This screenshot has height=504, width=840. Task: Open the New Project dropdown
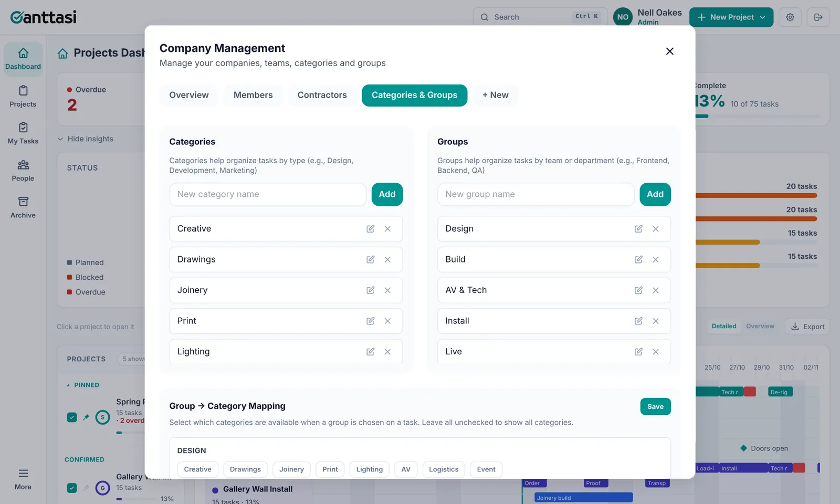tap(731, 17)
